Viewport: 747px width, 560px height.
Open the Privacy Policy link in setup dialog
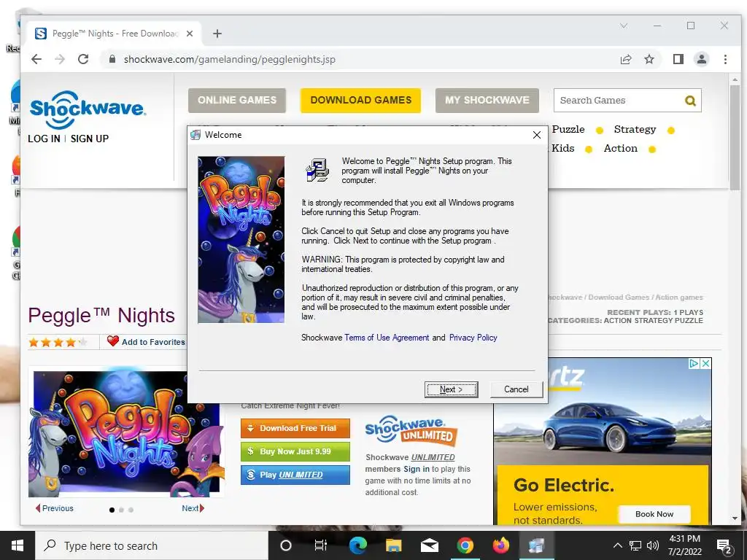click(x=473, y=338)
